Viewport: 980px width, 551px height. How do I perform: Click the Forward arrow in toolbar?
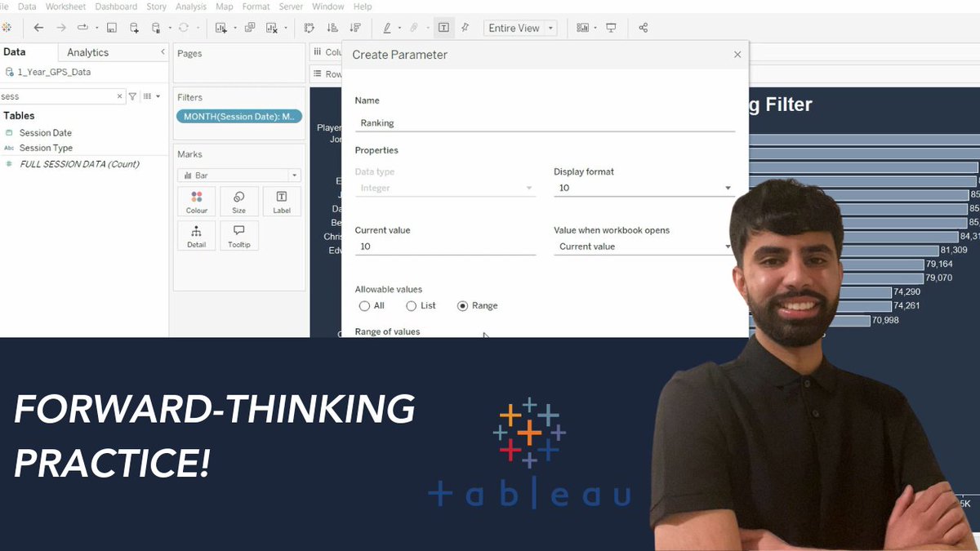(x=61, y=28)
